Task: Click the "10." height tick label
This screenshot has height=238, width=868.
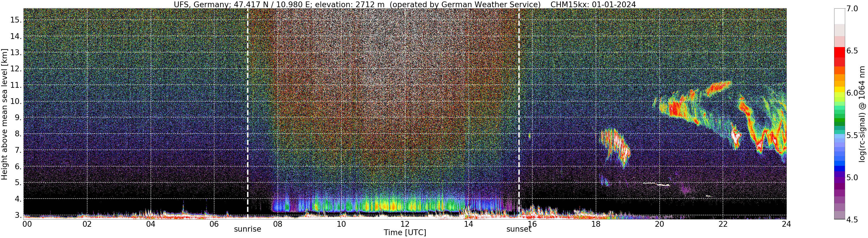Action: (16, 101)
